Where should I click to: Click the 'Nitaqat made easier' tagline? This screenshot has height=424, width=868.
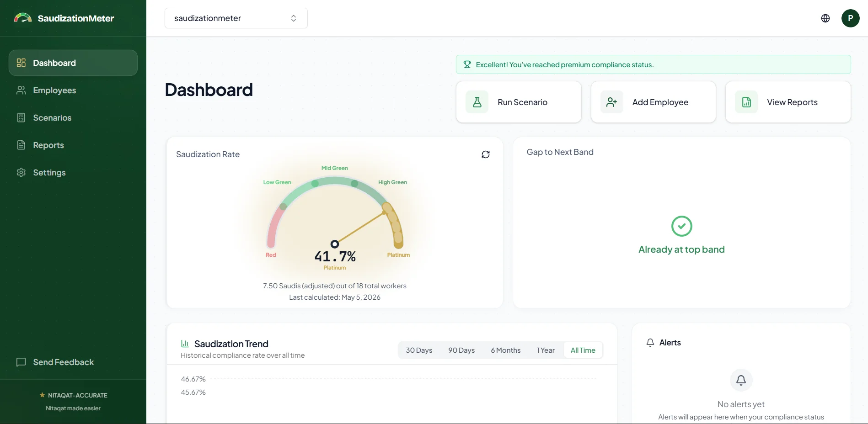pos(73,408)
